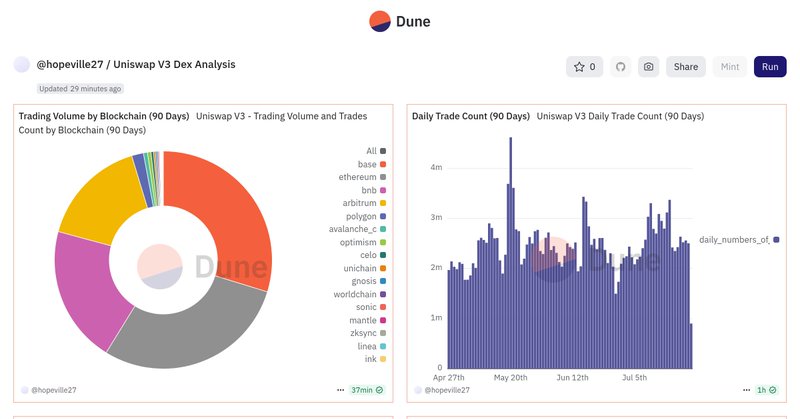
Task: Click 'Daily Trade Count (90 Days)' title
Action: pyautogui.click(x=471, y=116)
